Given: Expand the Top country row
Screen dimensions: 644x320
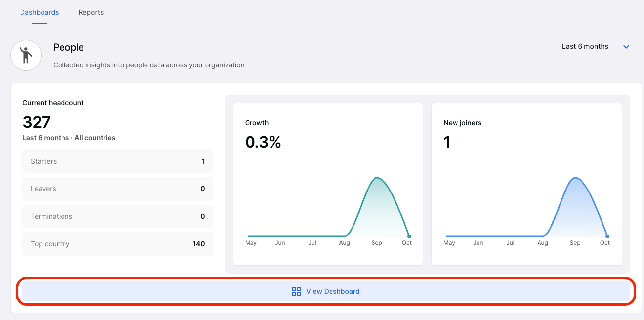Looking at the screenshot, I should (x=118, y=244).
